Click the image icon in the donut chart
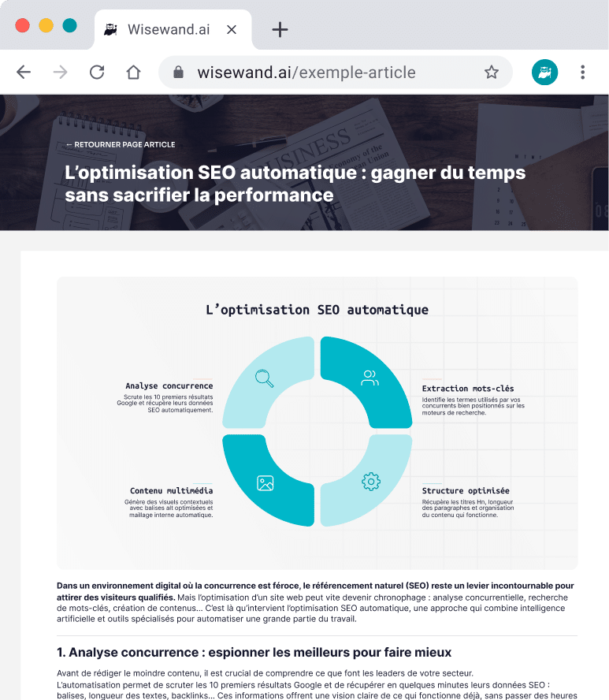The image size is (609, 700). (x=266, y=482)
